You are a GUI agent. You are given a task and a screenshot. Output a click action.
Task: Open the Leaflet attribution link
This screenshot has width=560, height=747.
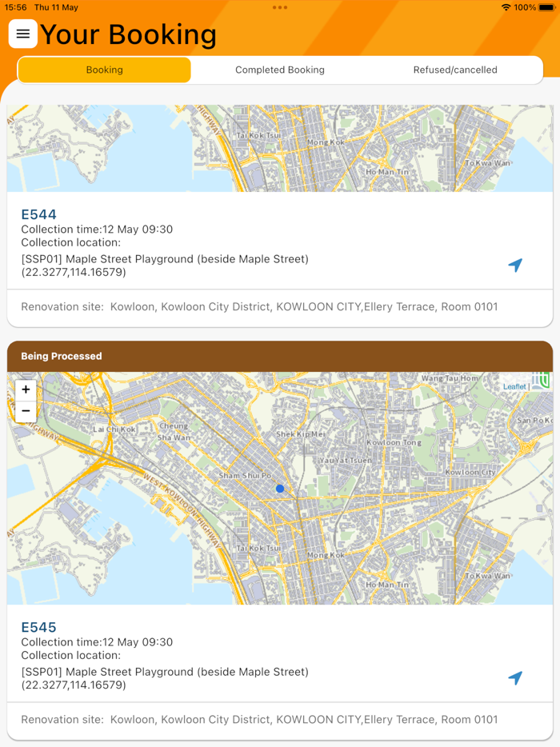click(514, 386)
